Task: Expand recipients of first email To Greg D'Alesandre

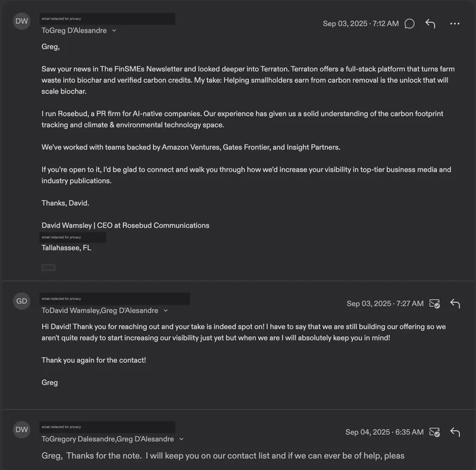Action: coord(114,31)
